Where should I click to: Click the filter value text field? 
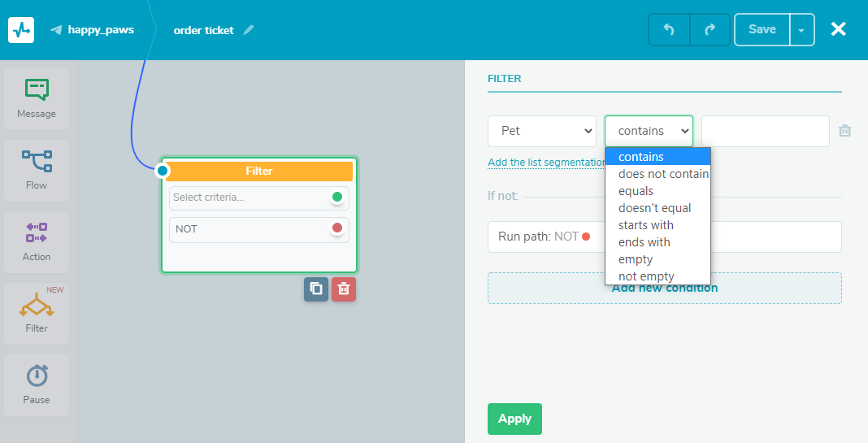(x=765, y=131)
